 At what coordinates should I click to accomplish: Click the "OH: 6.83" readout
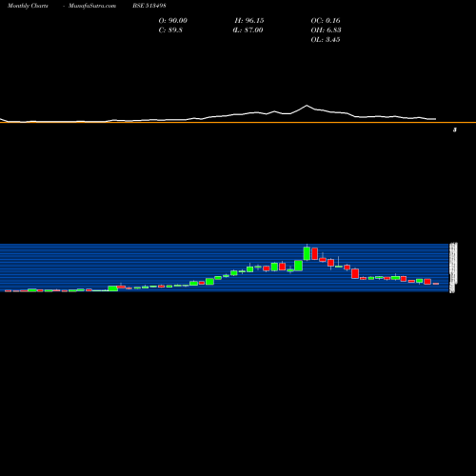[326, 30]
